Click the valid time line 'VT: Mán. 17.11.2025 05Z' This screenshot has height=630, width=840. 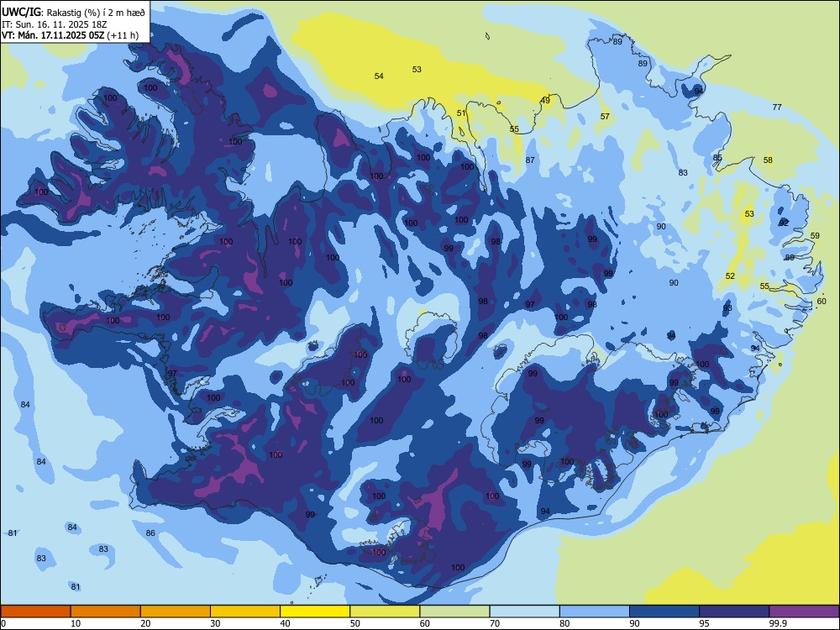(53, 35)
